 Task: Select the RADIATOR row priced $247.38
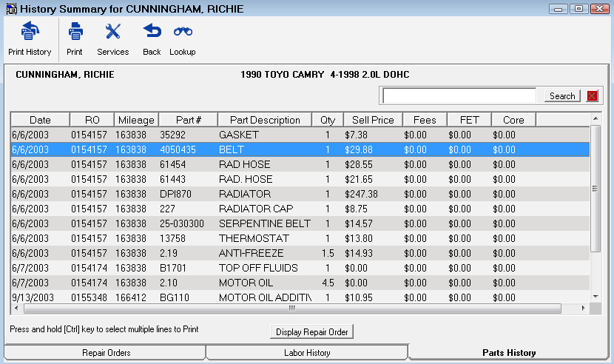point(300,194)
